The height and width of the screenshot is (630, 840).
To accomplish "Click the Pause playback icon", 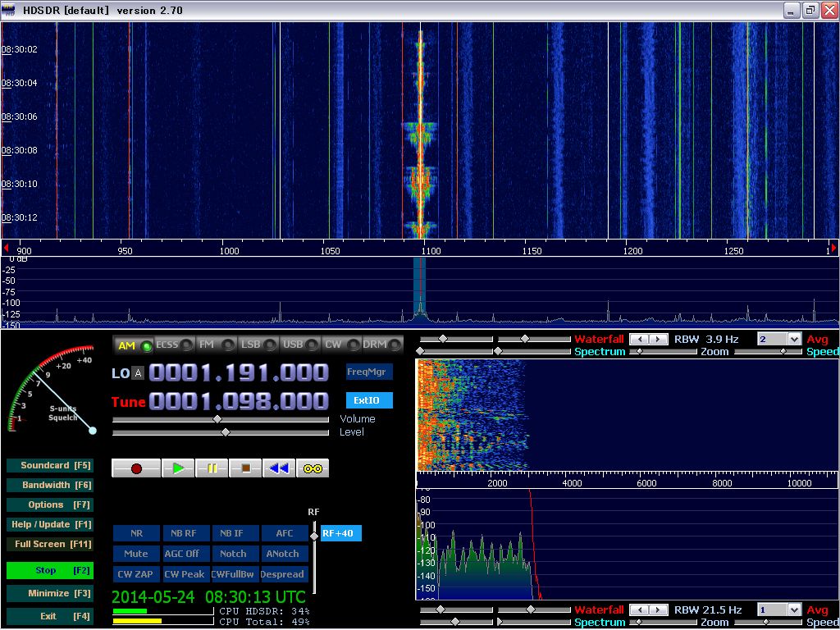I will tap(212, 469).
